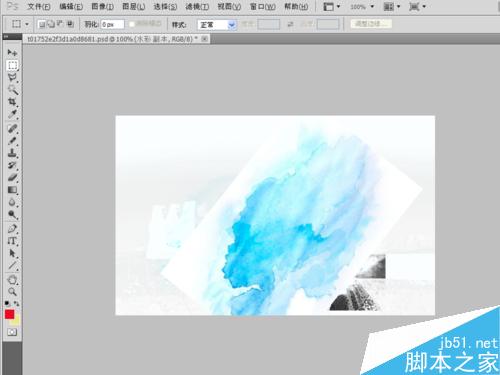This screenshot has height=375, width=500.
Task: Open the 帮助(H) menu
Action: click(x=296, y=7)
